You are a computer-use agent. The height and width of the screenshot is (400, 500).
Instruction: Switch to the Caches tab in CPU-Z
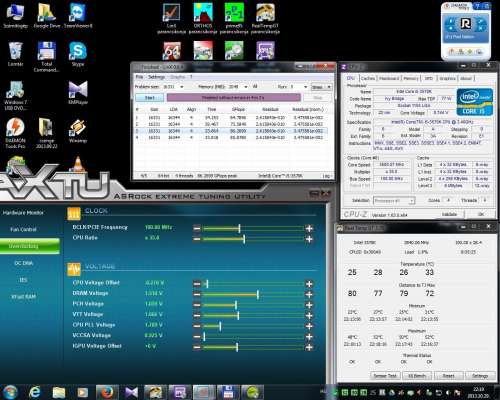click(368, 78)
